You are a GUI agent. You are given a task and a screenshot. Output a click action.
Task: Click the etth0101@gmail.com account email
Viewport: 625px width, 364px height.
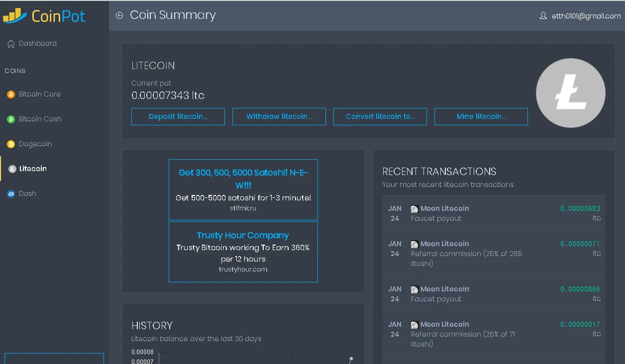[x=586, y=16]
